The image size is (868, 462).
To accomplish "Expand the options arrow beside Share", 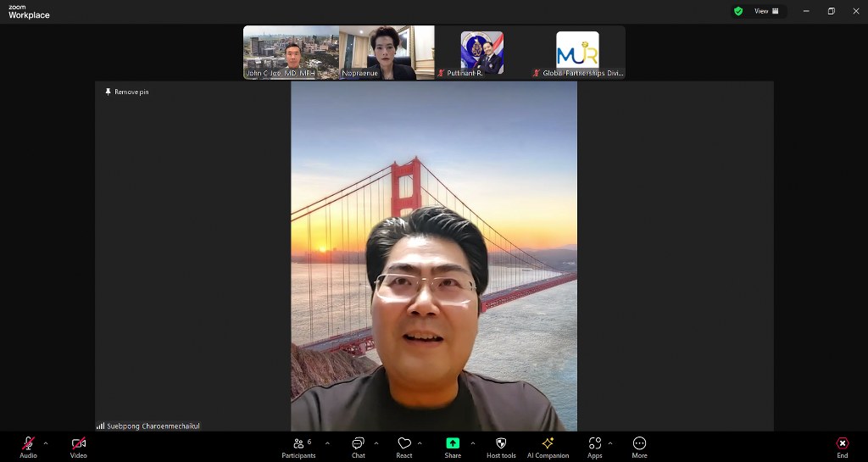I will (x=473, y=443).
